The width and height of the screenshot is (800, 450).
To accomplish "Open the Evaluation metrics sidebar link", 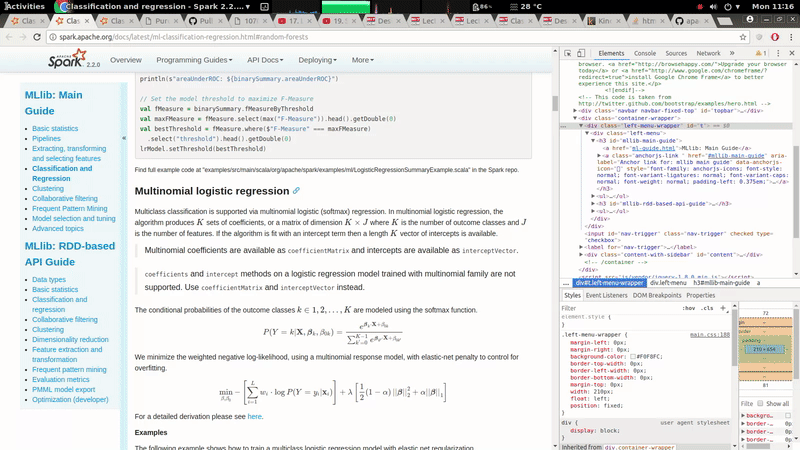I will coord(61,379).
